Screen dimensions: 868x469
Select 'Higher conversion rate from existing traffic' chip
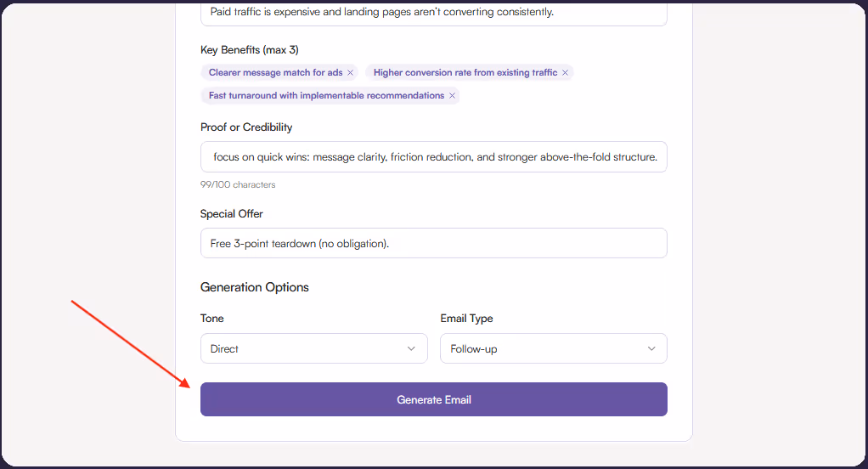[x=469, y=72]
